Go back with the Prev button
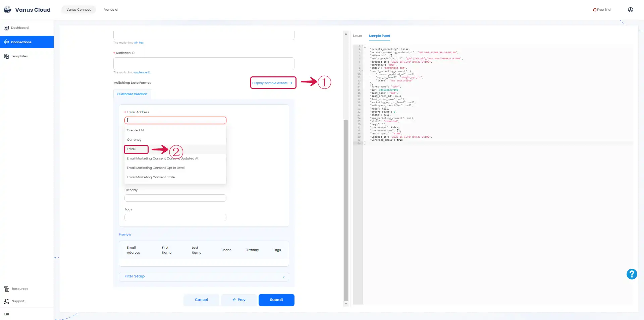This screenshot has width=644, height=320. pyautogui.click(x=239, y=300)
